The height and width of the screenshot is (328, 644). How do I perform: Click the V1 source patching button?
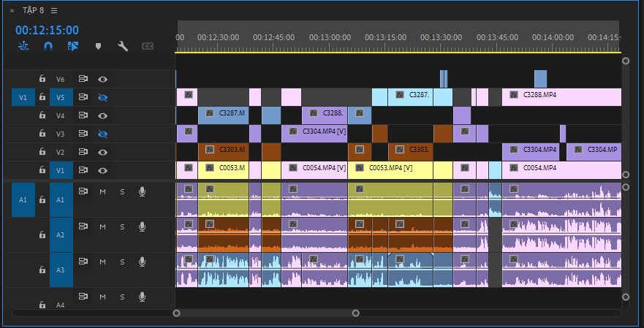22,97
